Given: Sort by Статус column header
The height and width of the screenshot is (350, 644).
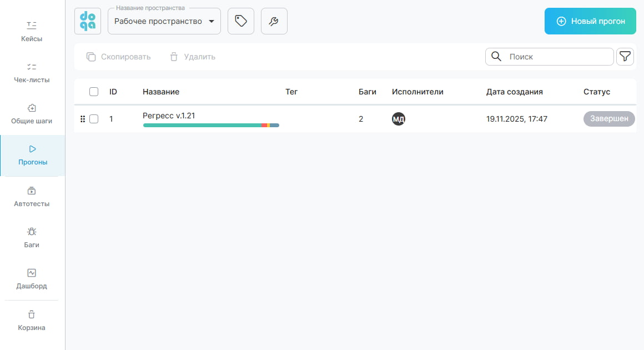Looking at the screenshot, I should coord(596,92).
